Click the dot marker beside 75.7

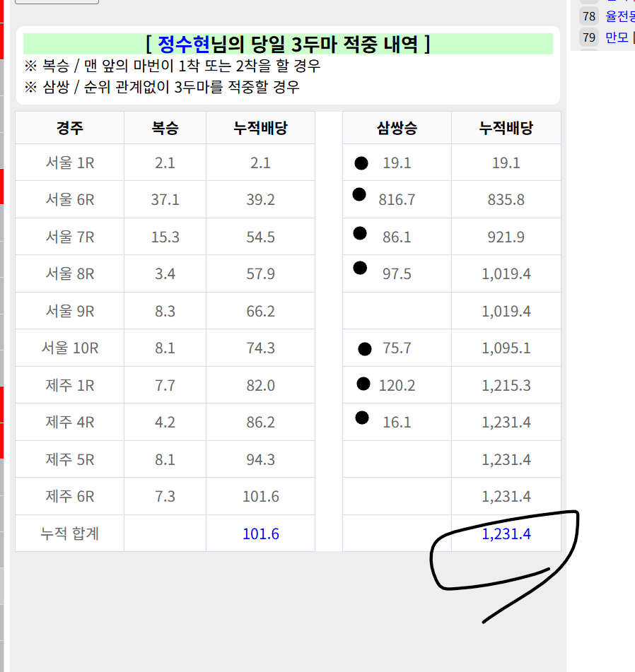(365, 348)
